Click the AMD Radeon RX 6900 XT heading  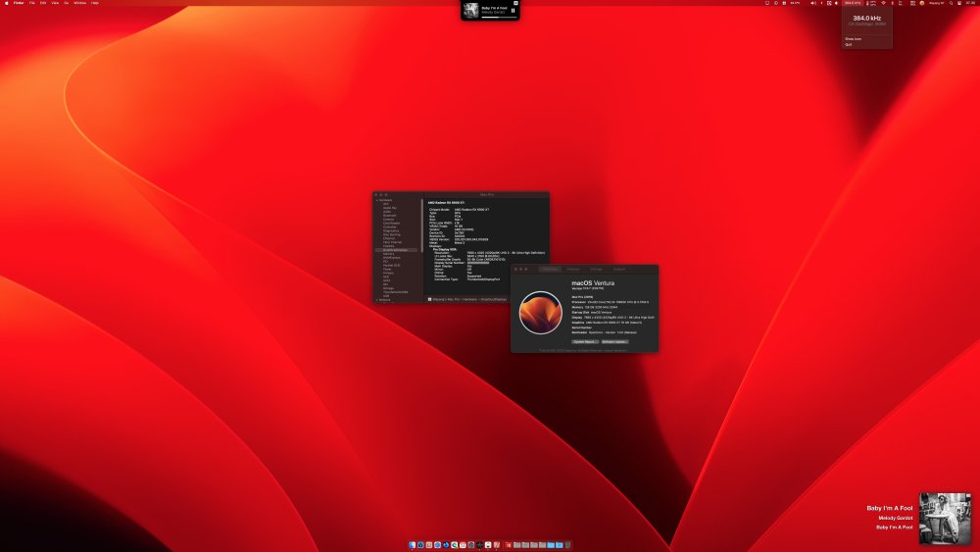click(x=446, y=203)
